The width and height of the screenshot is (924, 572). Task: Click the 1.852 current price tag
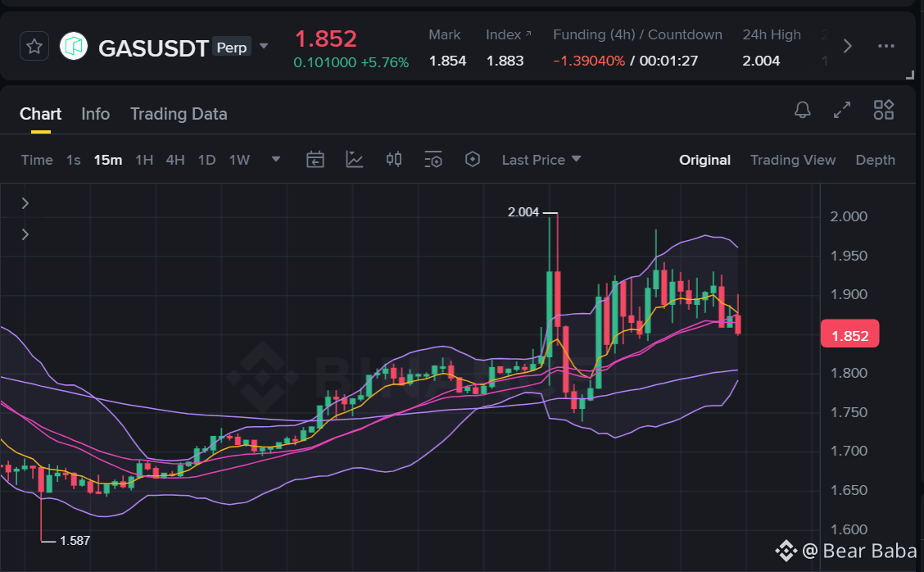coord(849,334)
